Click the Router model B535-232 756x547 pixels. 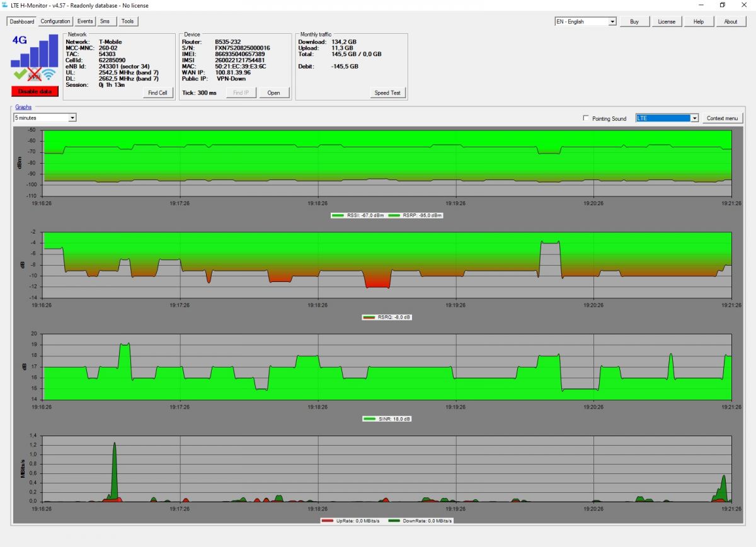(x=228, y=42)
